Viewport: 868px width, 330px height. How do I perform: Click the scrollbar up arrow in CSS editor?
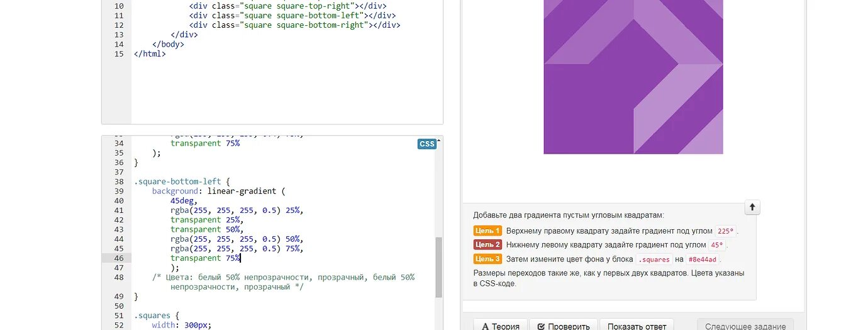tap(438, 140)
